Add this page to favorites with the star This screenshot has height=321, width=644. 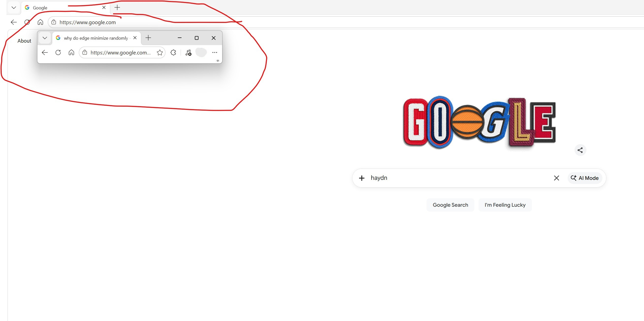pyautogui.click(x=160, y=52)
